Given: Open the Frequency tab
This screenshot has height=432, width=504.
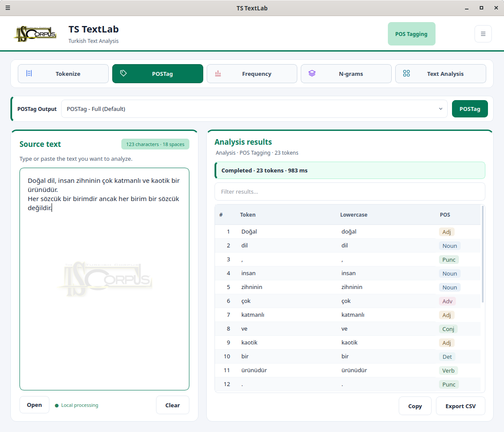Looking at the screenshot, I should tap(252, 74).
